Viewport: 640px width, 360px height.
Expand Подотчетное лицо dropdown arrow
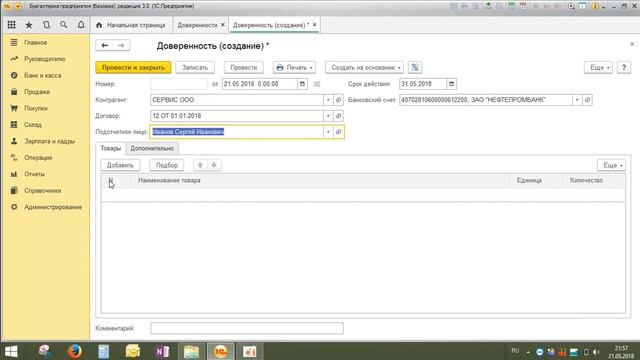[328, 132]
